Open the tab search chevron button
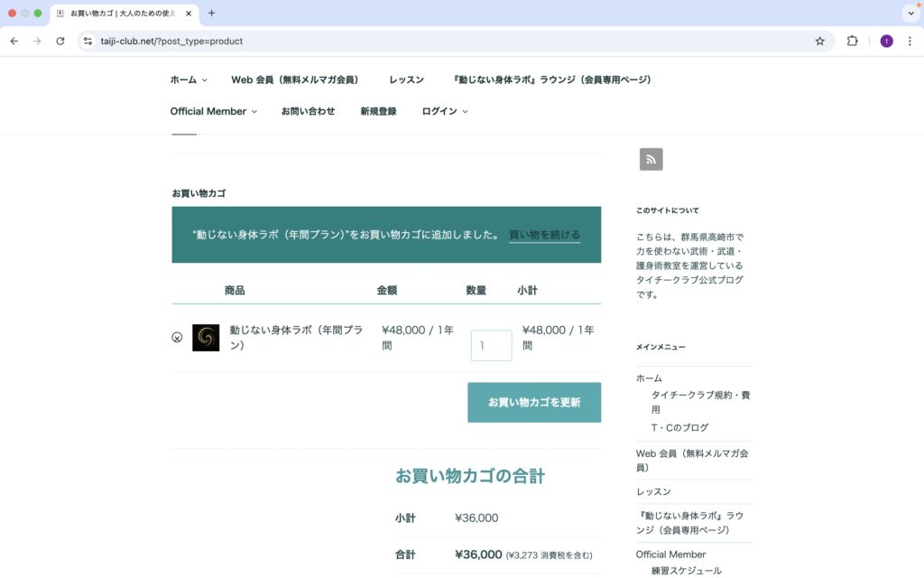Viewport: 924px width, 578px height. click(x=910, y=14)
